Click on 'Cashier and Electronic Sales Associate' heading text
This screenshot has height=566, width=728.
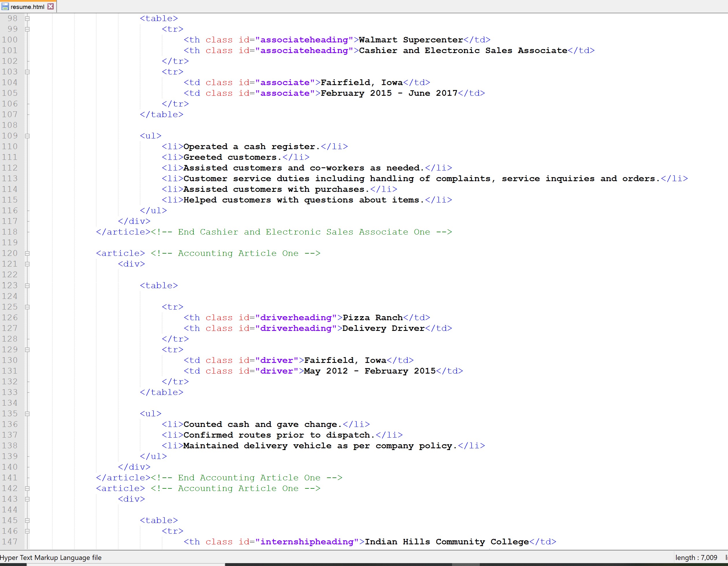pyautogui.click(x=463, y=51)
